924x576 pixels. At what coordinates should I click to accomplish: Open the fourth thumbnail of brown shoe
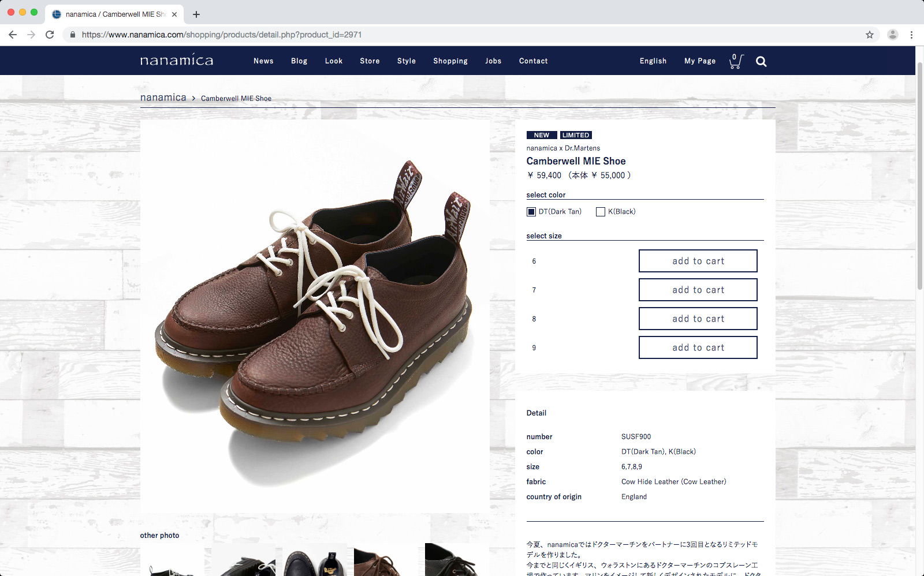point(386,560)
